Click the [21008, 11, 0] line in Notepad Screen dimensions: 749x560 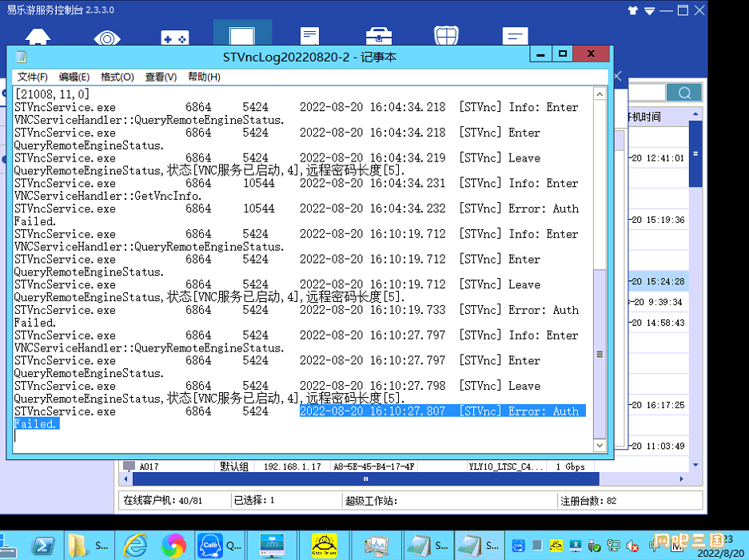pyautogui.click(x=52, y=94)
